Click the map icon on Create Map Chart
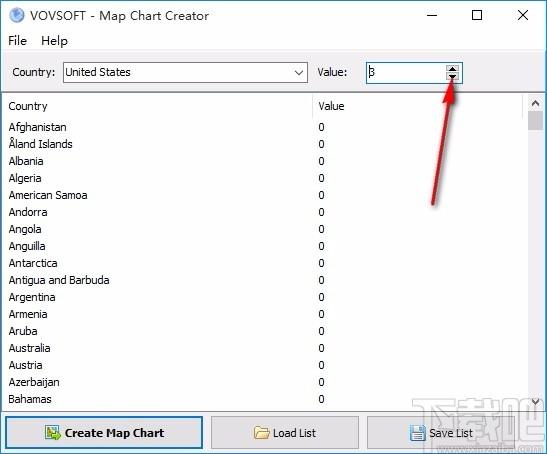The width and height of the screenshot is (547, 454). (x=53, y=433)
